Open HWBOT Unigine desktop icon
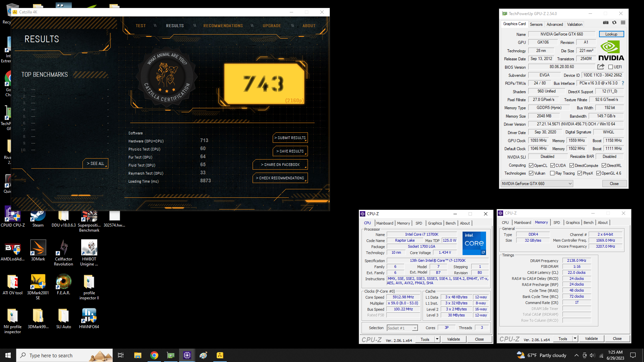 [89, 253]
